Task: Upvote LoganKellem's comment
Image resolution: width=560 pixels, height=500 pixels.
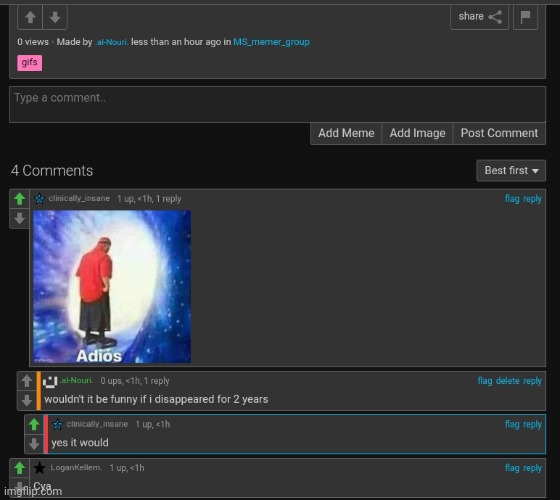Action: click(20, 468)
